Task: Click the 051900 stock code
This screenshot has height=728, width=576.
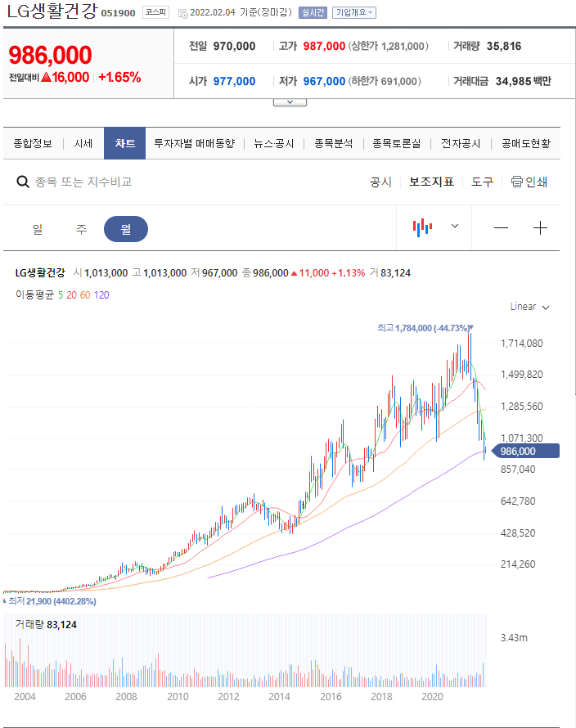Action: [x=119, y=13]
